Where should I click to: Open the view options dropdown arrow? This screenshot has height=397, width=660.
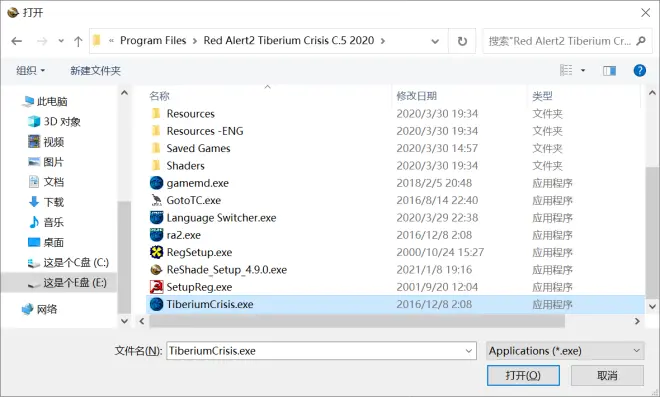point(583,70)
